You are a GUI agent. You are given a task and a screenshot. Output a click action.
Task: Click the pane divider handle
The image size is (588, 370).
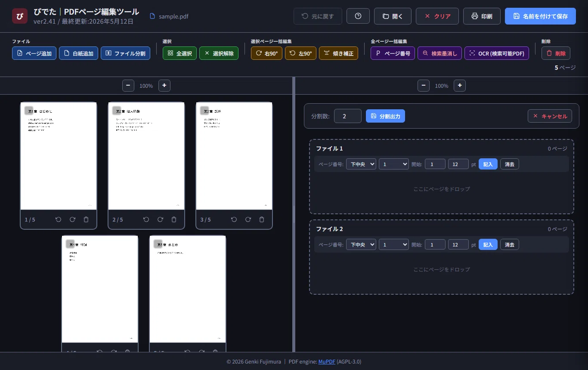(x=294, y=214)
